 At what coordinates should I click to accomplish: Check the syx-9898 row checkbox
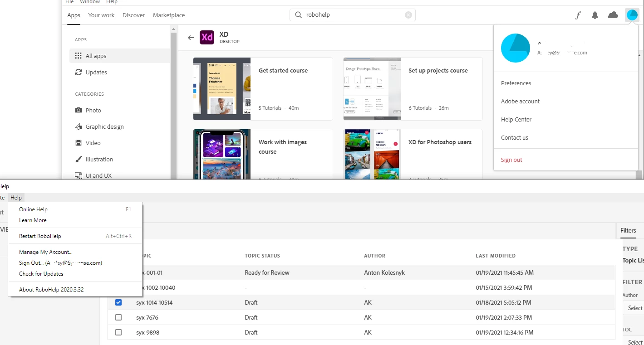click(x=118, y=332)
